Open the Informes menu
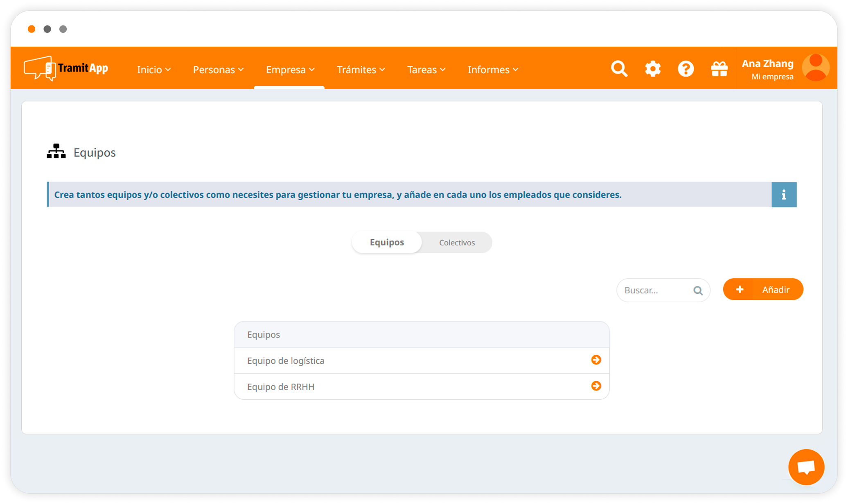The image size is (848, 504). pos(493,70)
